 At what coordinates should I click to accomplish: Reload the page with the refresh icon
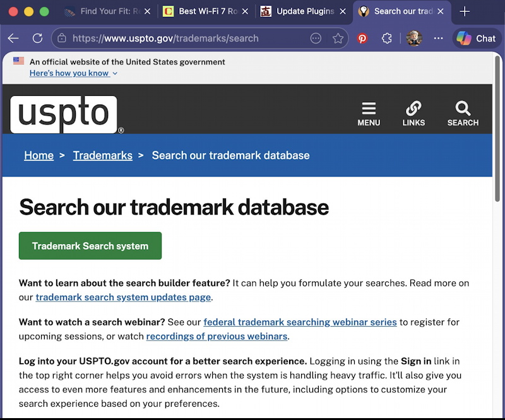coord(37,38)
